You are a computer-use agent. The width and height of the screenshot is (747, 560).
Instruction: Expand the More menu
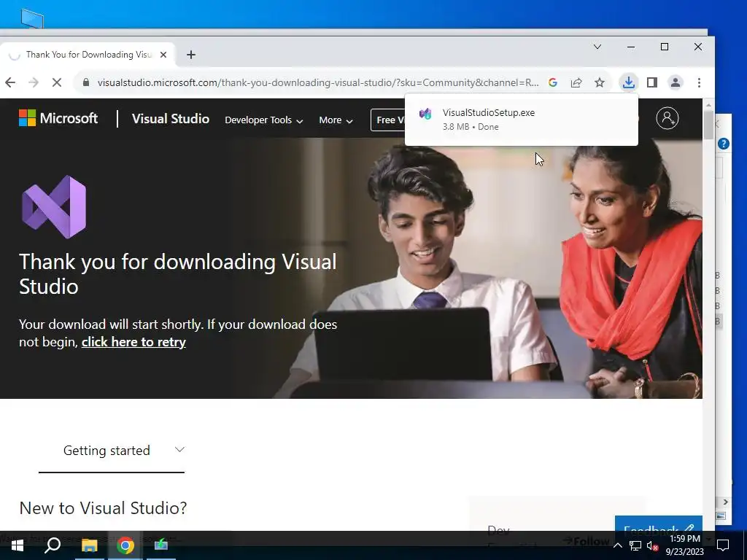pyautogui.click(x=336, y=120)
